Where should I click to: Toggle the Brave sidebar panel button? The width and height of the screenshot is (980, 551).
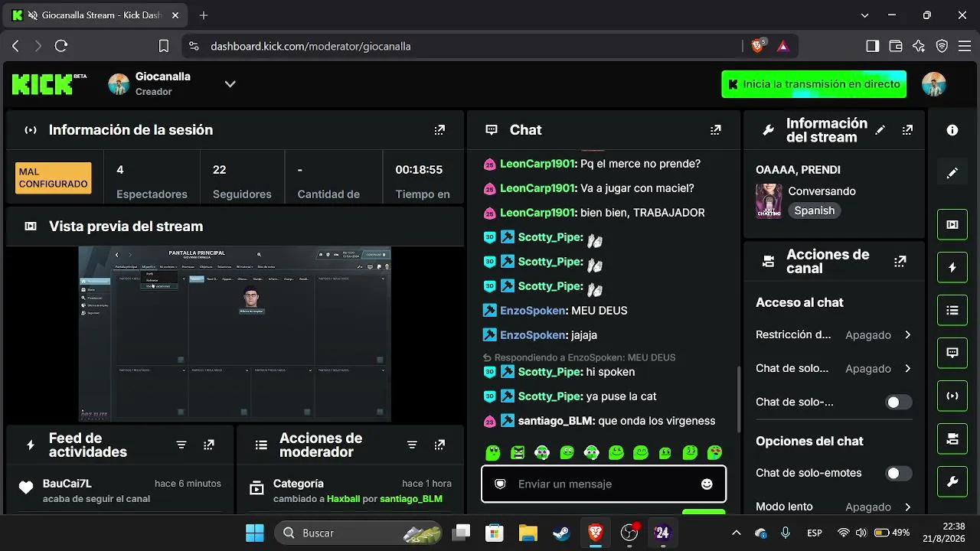point(872,46)
